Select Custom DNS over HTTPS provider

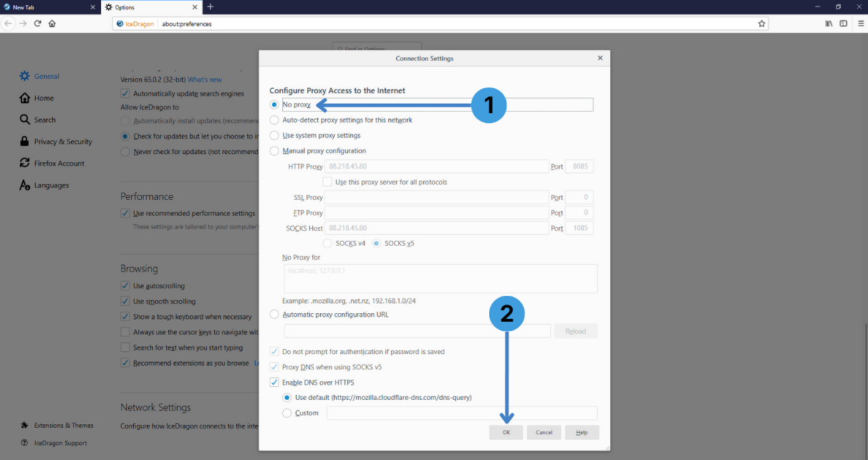[287, 413]
